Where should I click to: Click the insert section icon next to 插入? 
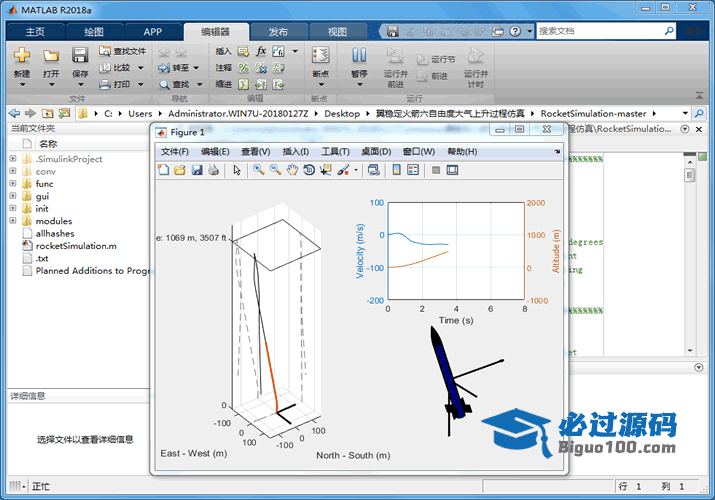click(x=244, y=51)
